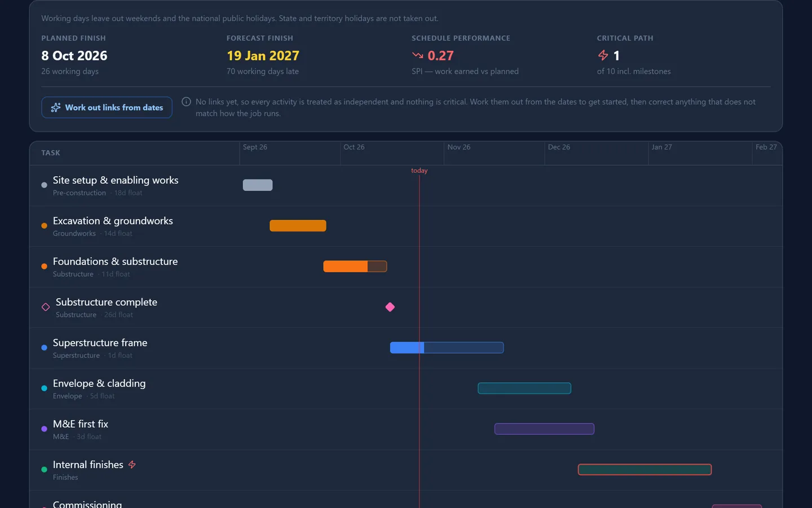This screenshot has height=508, width=812.
Task: Click the critical path lightning bolt icon
Action: pyautogui.click(x=603, y=55)
